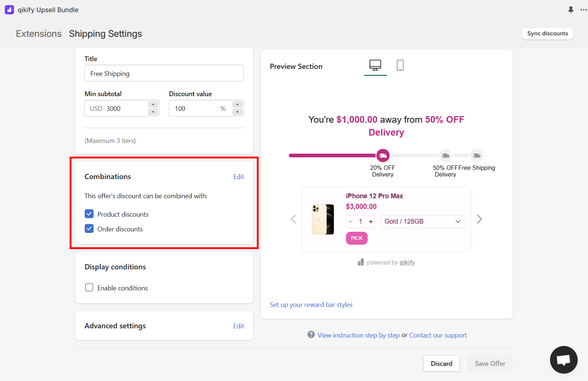
Task: Click the $3,000.00 product price
Action: pos(361,207)
